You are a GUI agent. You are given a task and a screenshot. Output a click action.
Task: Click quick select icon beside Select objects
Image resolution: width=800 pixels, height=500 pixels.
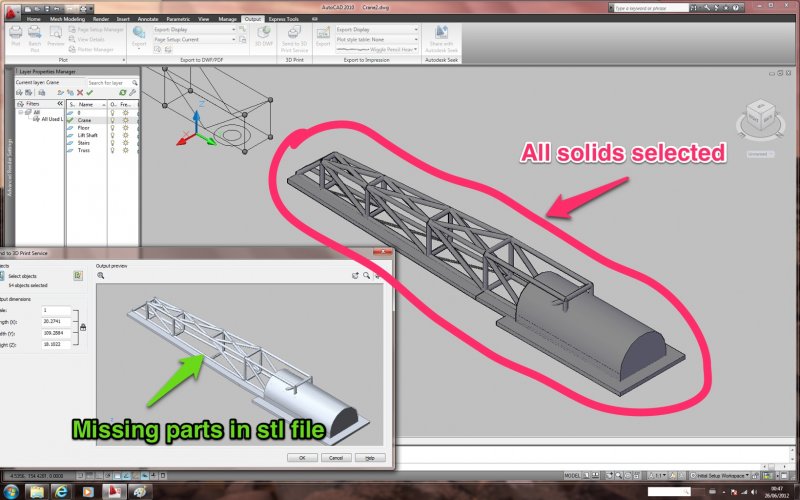coord(78,276)
